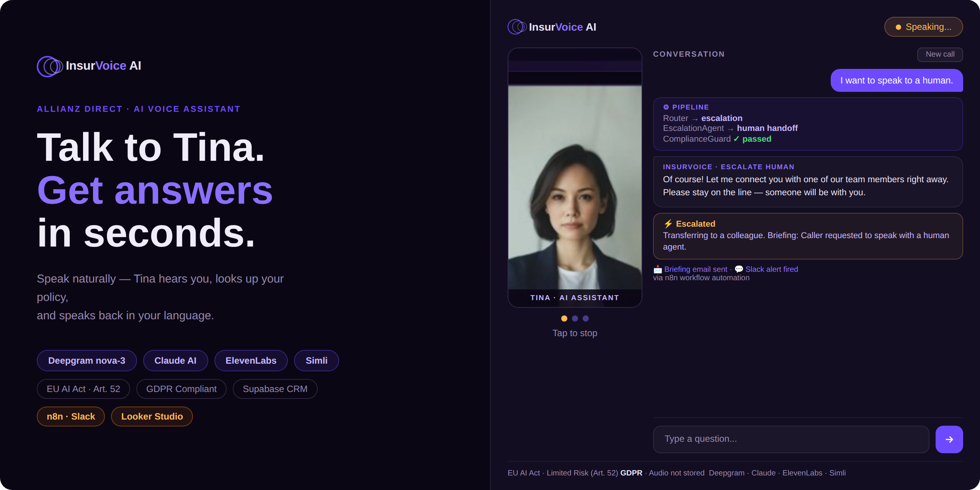Click the Claude AI tag
This screenshot has width=980, height=490.
coord(175,361)
